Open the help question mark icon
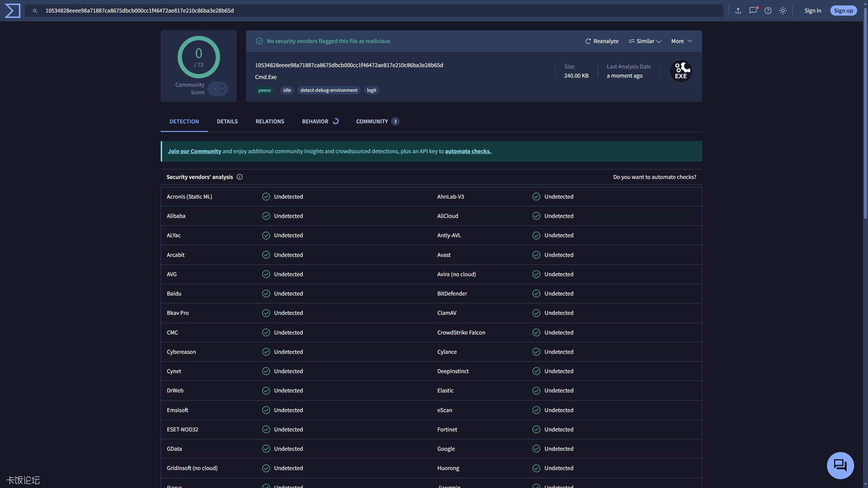Image resolution: width=868 pixels, height=488 pixels. tap(768, 11)
